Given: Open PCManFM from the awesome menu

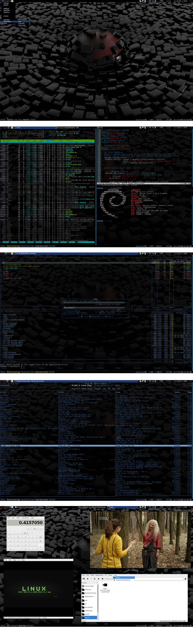Looking at the screenshot, I should (7, 10).
